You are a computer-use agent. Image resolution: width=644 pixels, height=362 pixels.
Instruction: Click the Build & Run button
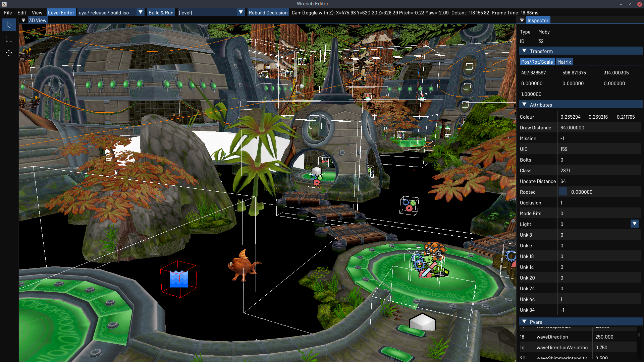[161, 13]
